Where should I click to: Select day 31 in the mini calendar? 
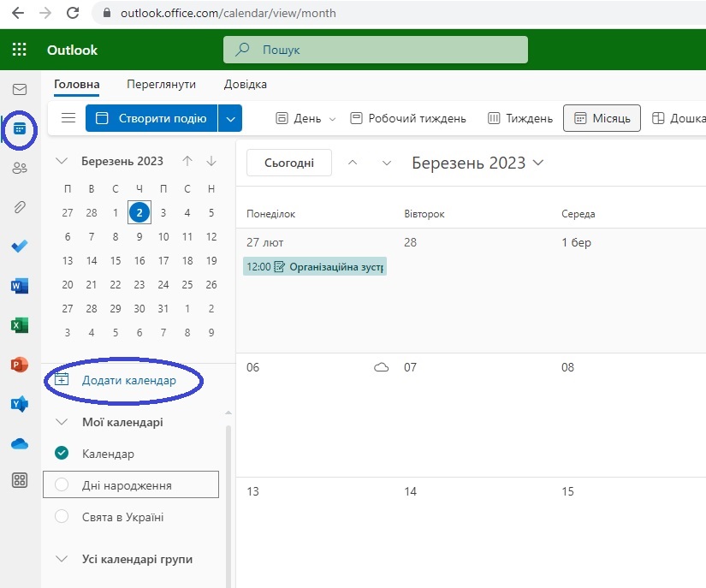click(x=163, y=308)
